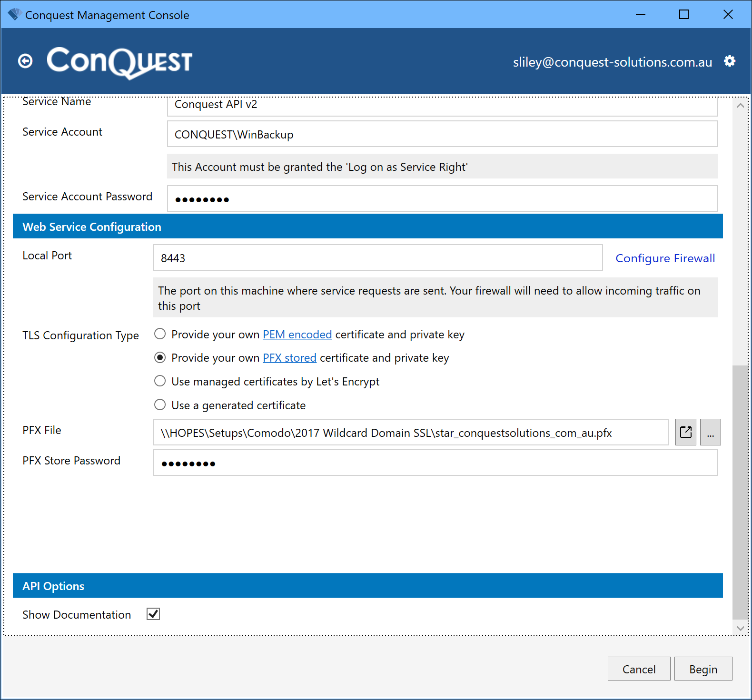Click the vertical scrollbar thumb
The height and width of the screenshot is (700, 752).
coord(740,493)
